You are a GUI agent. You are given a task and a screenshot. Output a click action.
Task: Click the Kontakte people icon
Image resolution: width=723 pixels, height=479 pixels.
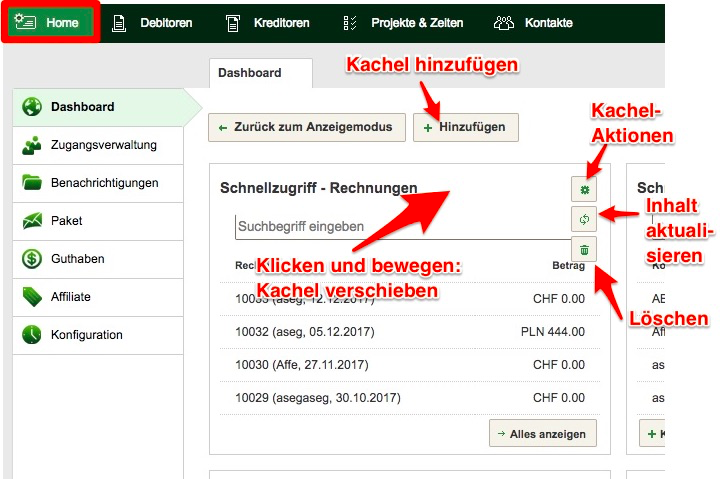(x=504, y=23)
